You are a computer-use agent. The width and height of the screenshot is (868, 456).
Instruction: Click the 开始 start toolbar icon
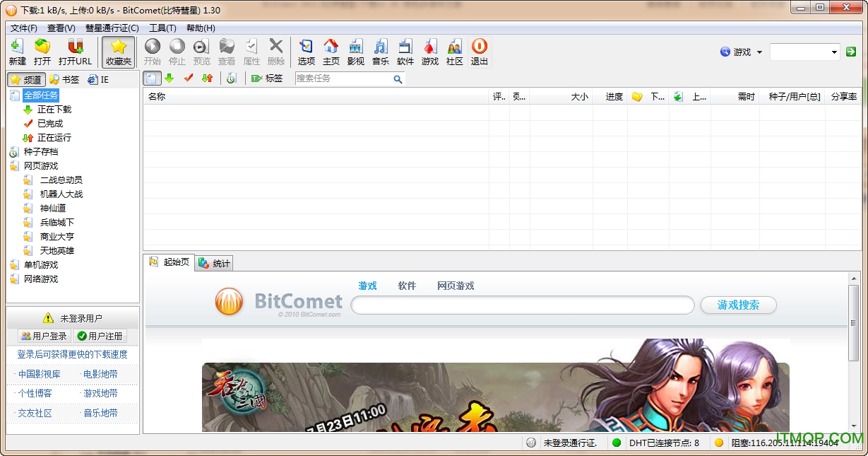[x=153, y=52]
